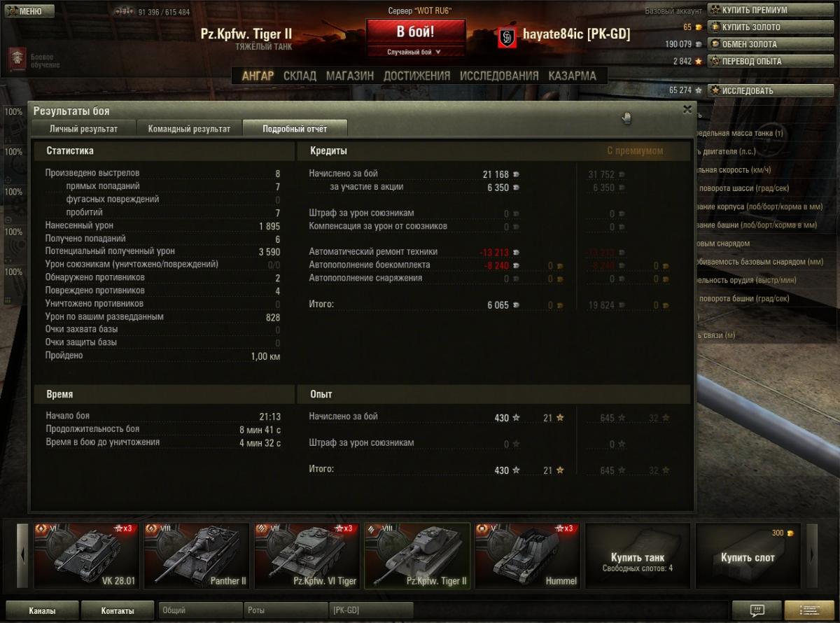Screen dimensions: 840x623
Task: Open the МЕНЮ menu
Action: point(29,10)
